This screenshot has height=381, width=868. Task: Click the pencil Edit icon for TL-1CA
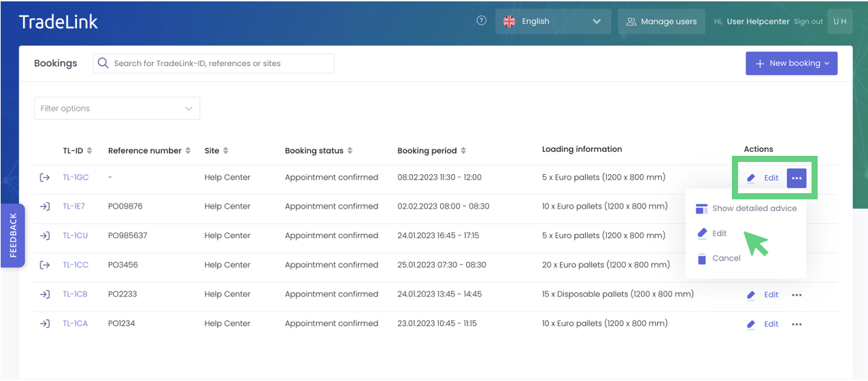(751, 325)
